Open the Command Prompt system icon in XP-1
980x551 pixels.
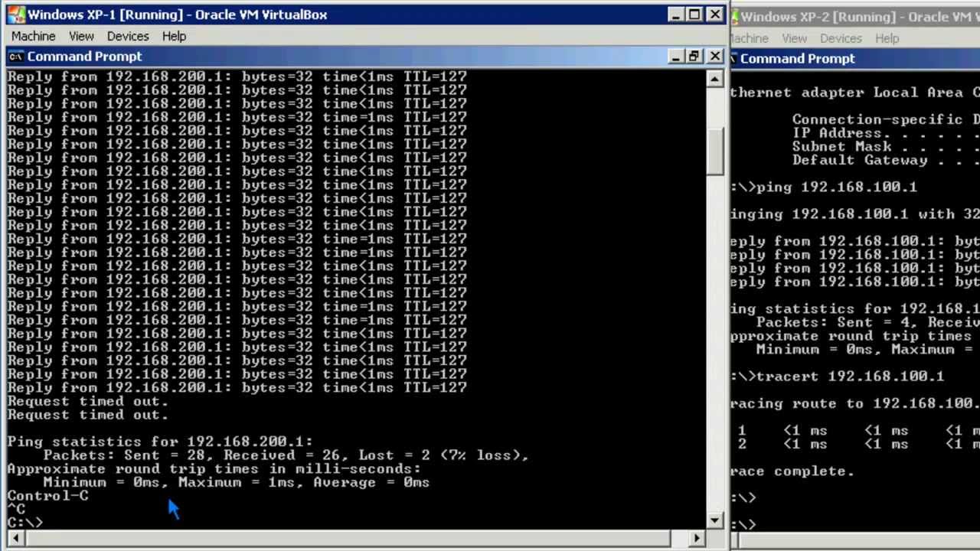[15, 57]
